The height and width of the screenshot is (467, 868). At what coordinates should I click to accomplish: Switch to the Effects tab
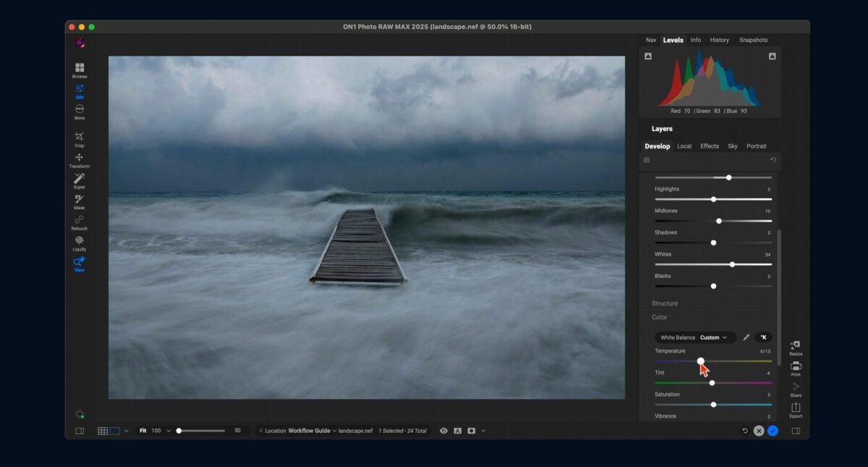(x=710, y=146)
